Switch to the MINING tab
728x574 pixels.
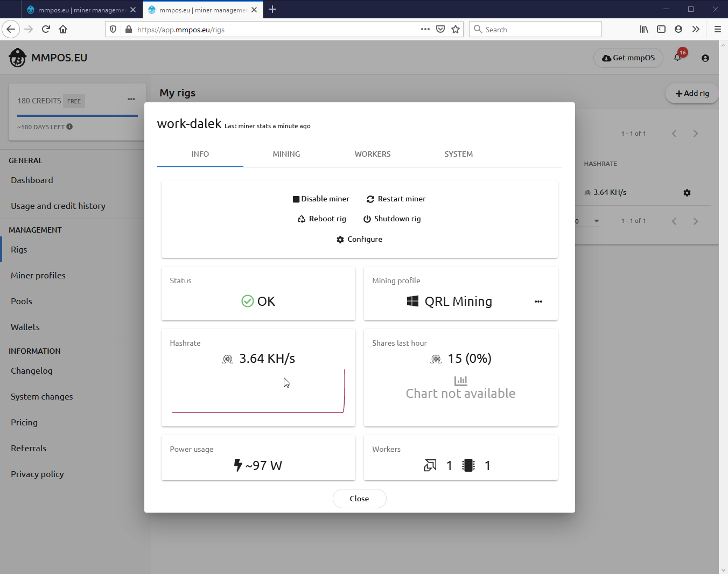point(286,154)
